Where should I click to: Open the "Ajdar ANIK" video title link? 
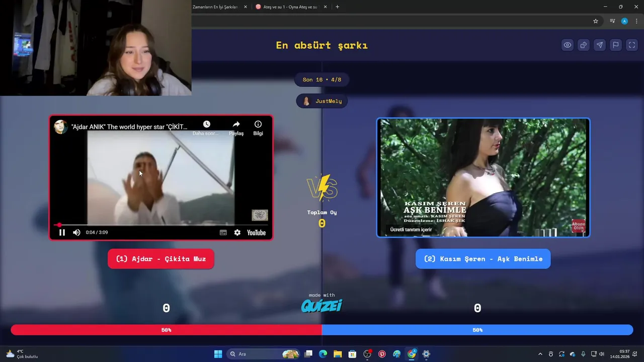click(129, 127)
